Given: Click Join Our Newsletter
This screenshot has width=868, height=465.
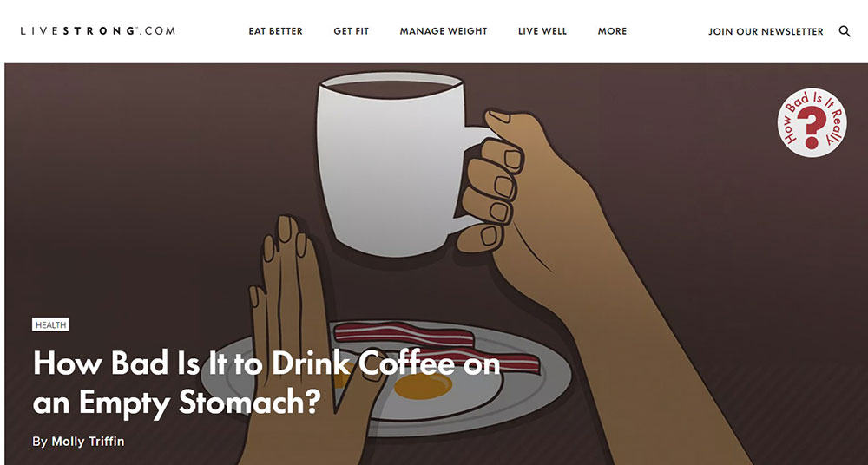Looking at the screenshot, I should pyautogui.click(x=766, y=31).
